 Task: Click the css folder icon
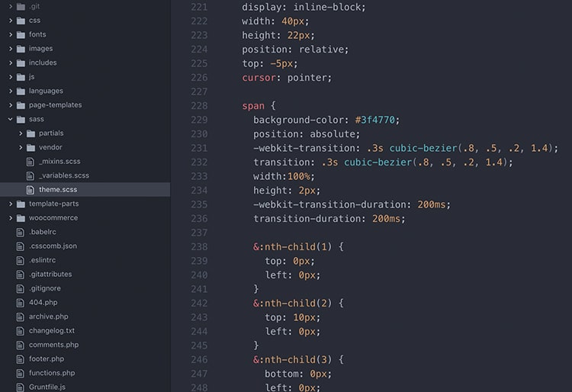(x=21, y=21)
